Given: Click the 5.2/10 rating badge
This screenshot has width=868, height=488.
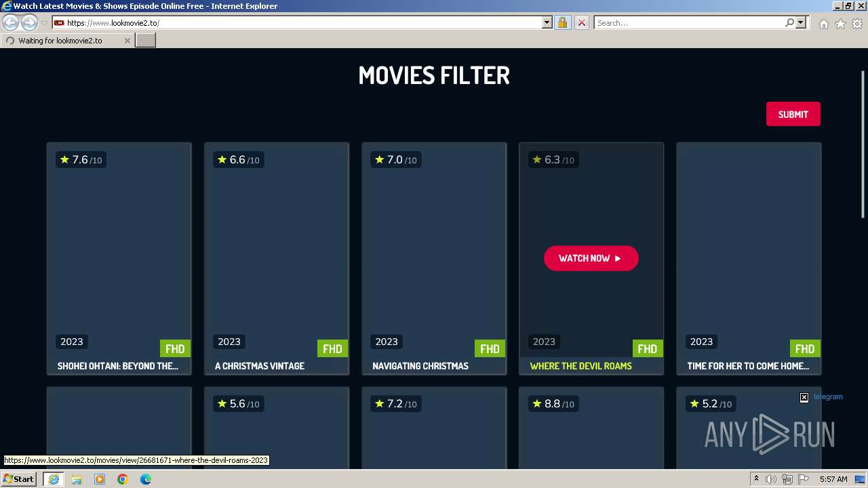Looking at the screenshot, I should click(x=711, y=404).
